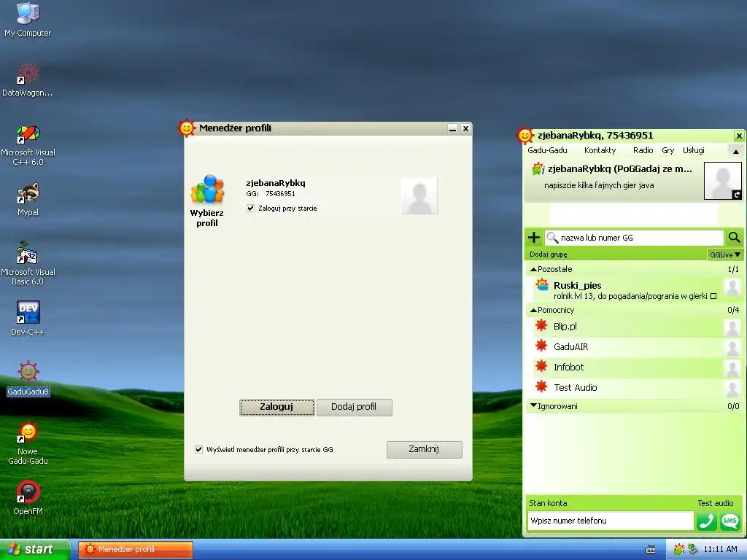Viewport: 747px width, 560px height.
Task: Collapse the Pomocnicy contact group
Action: (x=533, y=310)
